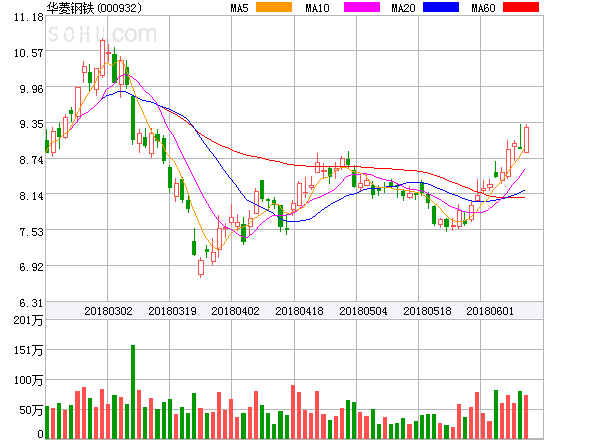Click the magenta MA10 legend swatch
The image size is (600, 440).
coord(362,7)
